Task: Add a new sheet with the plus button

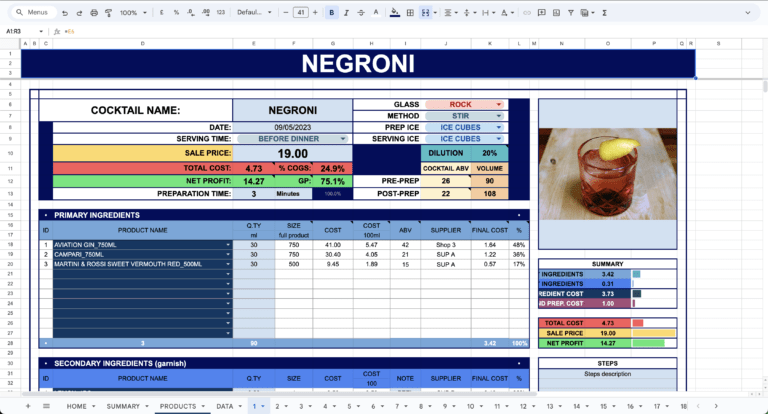Action: tap(28, 406)
